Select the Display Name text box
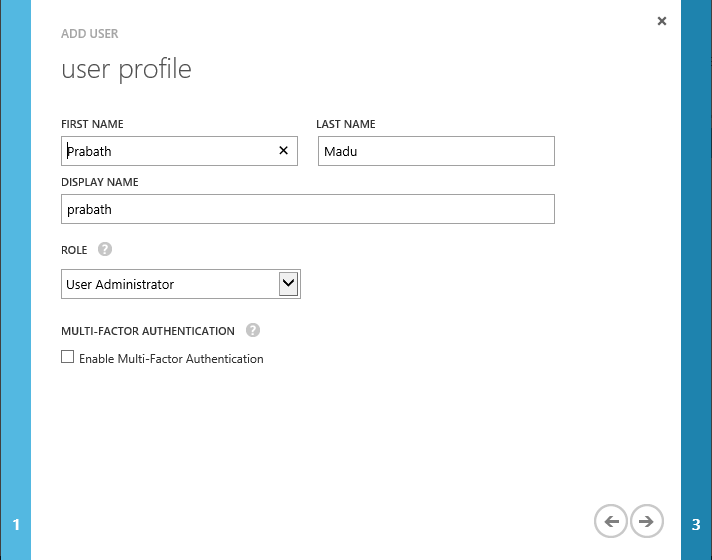The width and height of the screenshot is (712, 560). 307,209
